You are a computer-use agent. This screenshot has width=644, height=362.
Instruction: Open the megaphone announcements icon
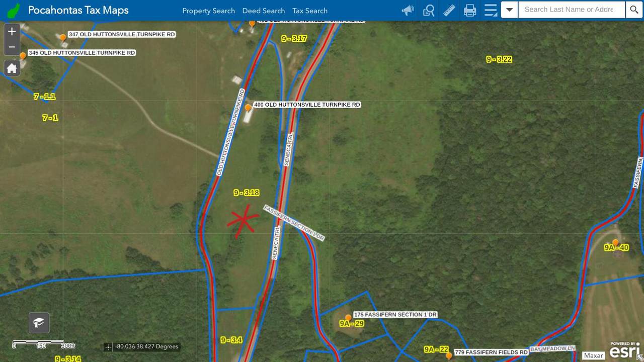408,10
